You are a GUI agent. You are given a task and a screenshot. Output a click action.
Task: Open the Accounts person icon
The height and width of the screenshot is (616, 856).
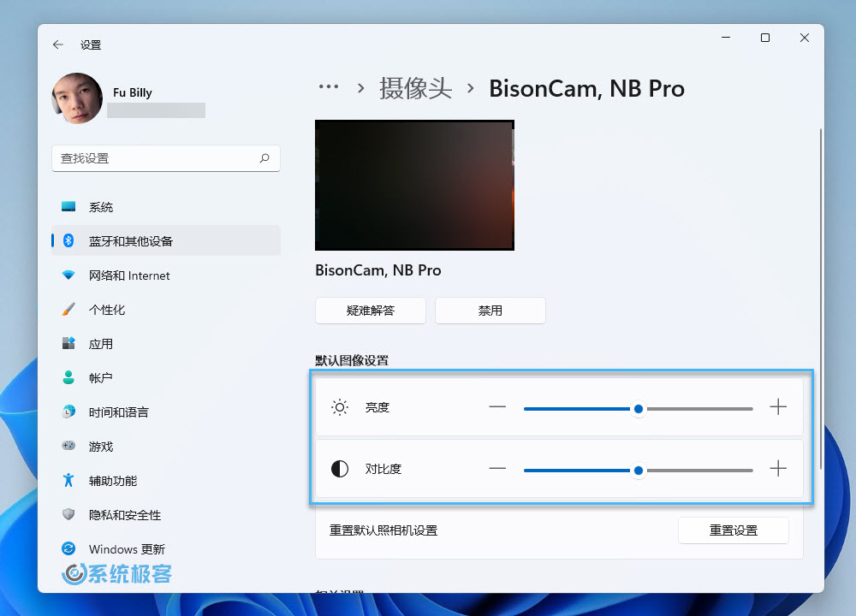[68, 377]
